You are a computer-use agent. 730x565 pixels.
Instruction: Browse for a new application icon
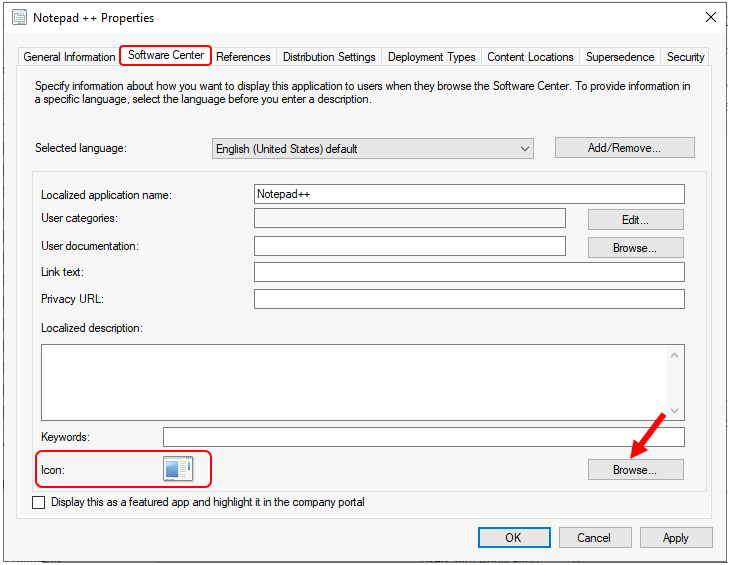pos(635,470)
